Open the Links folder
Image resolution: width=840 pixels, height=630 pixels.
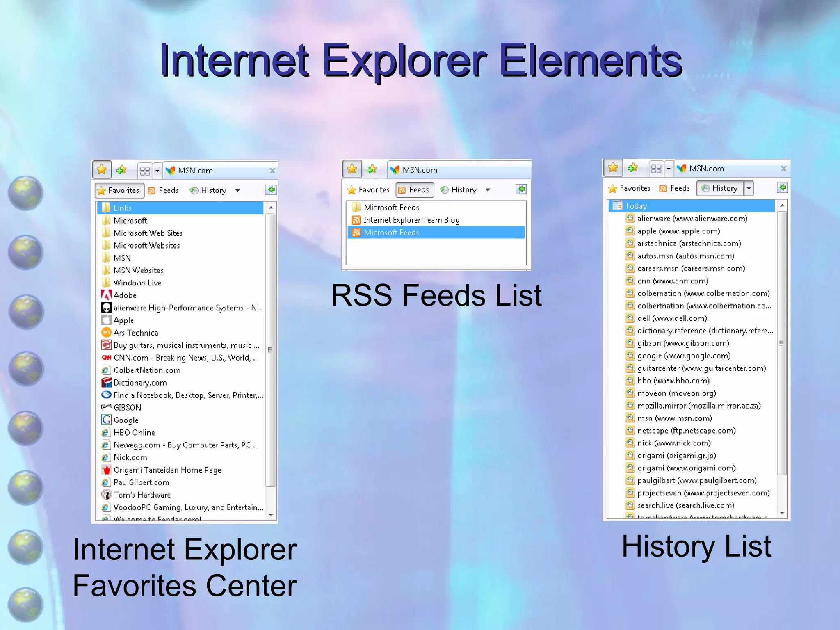click(180, 208)
